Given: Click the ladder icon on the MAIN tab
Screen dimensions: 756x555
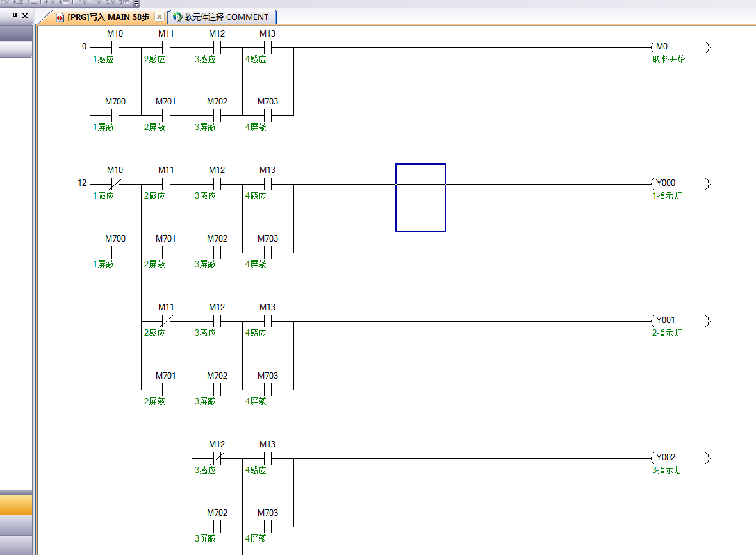Looking at the screenshot, I should coord(60,17).
